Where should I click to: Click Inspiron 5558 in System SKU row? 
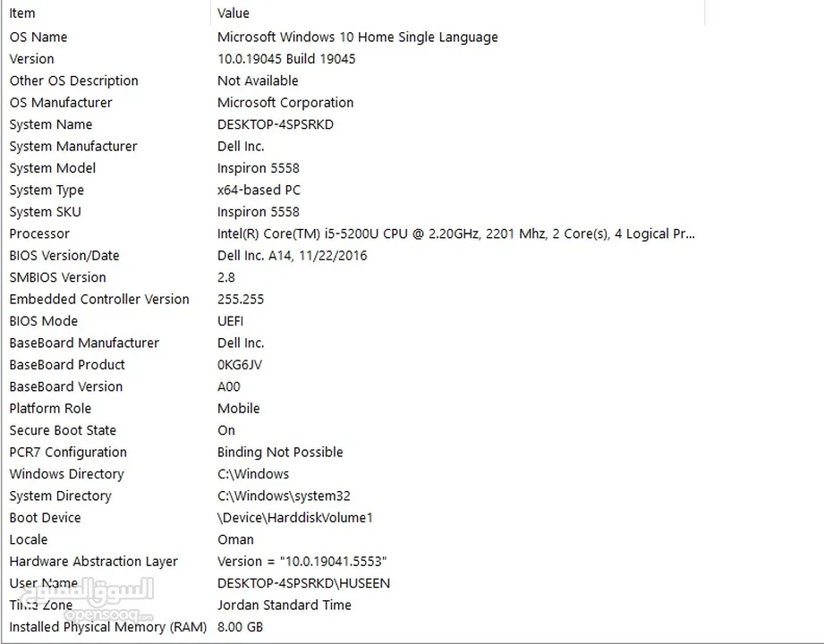tap(258, 212)
